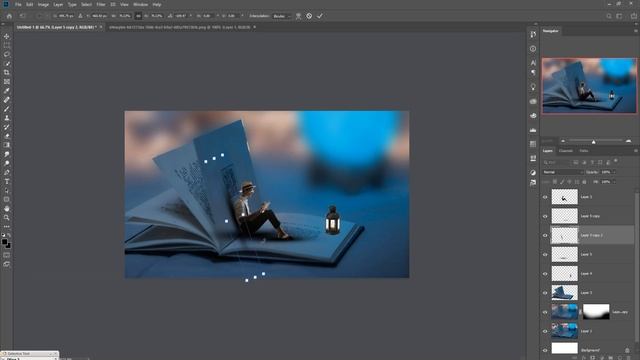This screenshot has height=360, width=640.
Task: Toggle Quick Mask mode icon
Action: coord(7,255)
